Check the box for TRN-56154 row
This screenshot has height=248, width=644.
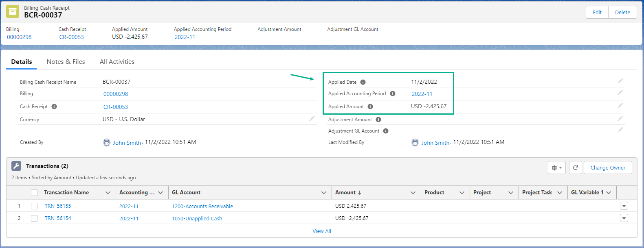click(34, 218)
